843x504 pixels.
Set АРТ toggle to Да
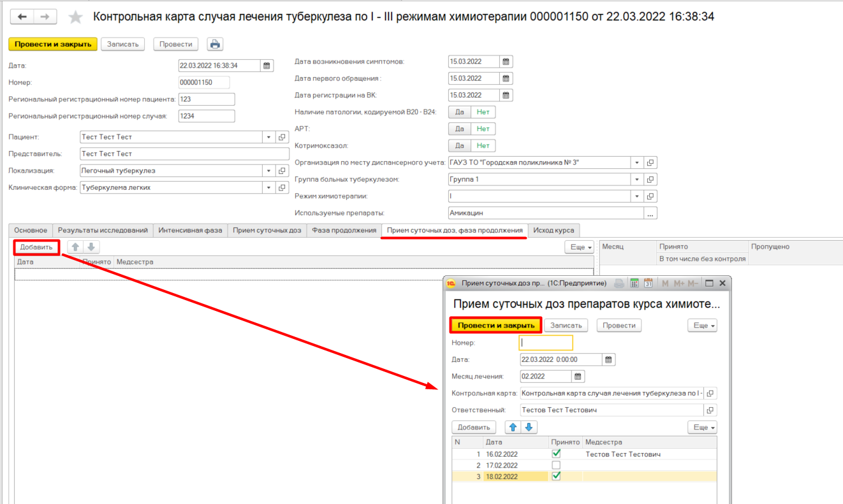pyautogui.click(x=459, y=129)
